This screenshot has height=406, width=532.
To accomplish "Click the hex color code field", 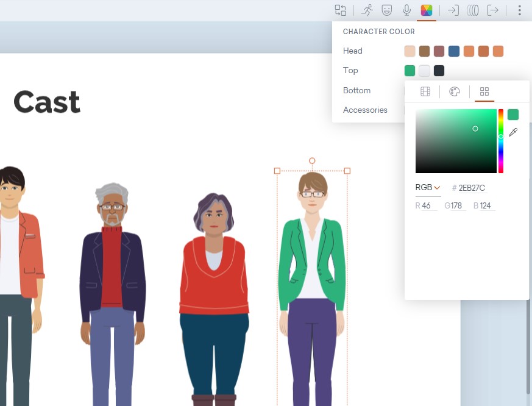I will coord(473,188).
